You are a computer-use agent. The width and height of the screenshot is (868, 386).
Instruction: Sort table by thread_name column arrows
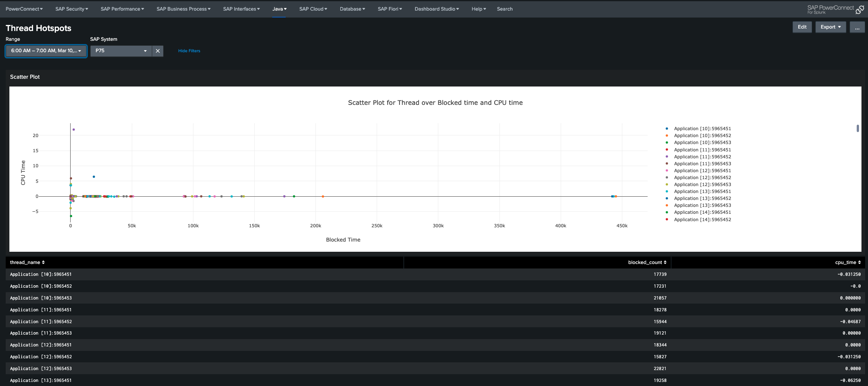coord(43,262)
